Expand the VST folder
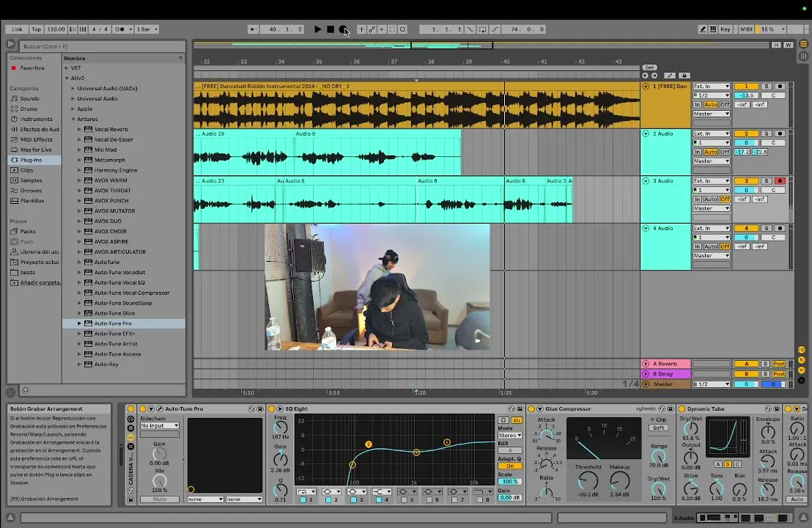The image size is (812, 528). [67, 68]
